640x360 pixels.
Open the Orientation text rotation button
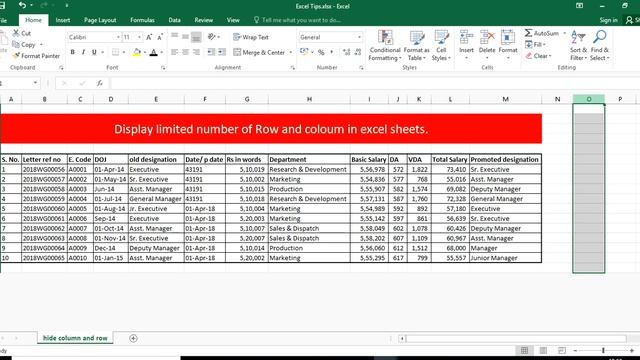[x=212, y=37]
